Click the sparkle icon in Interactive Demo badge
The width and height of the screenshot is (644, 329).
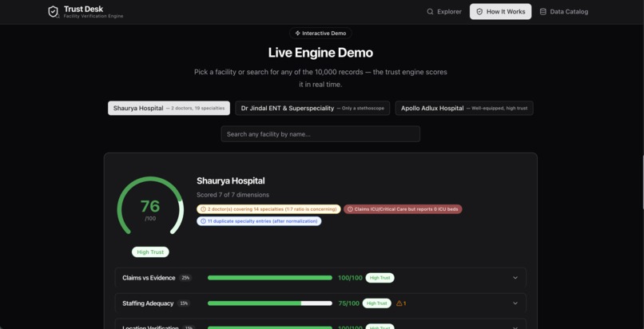[x=298, y=34]
